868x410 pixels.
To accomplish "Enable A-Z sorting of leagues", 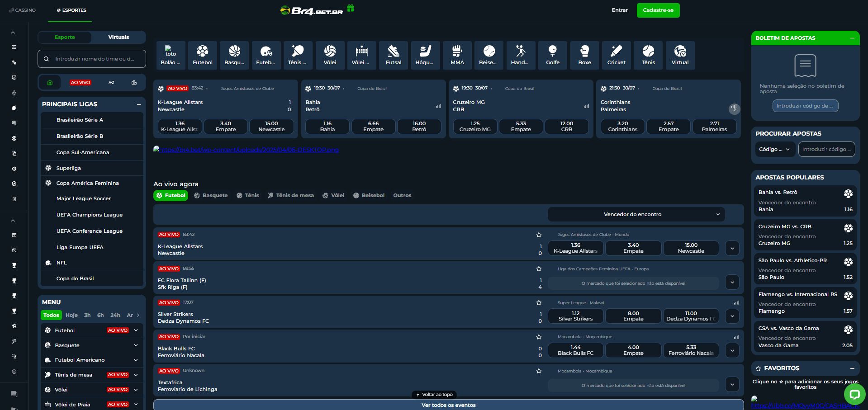I will pos(111,82).
